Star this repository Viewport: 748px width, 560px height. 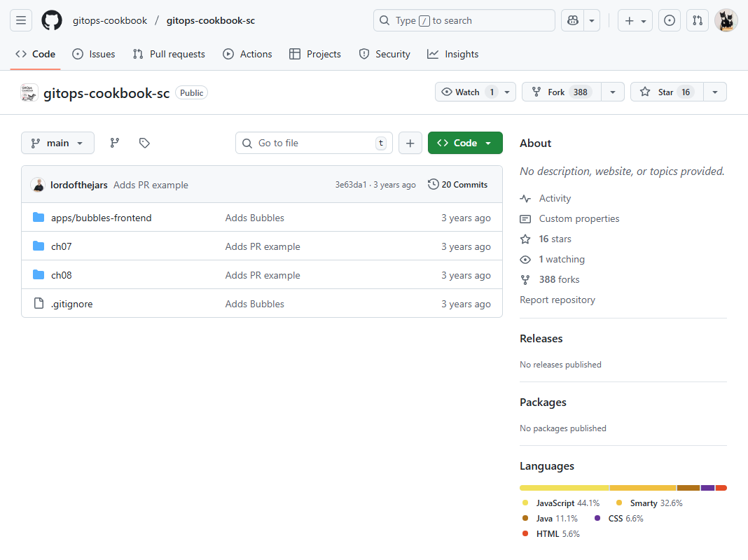(x=667, y=92)
